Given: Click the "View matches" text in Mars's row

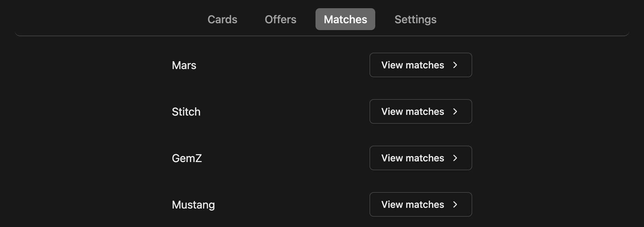Looking at the screenshot, I should 412,65.
